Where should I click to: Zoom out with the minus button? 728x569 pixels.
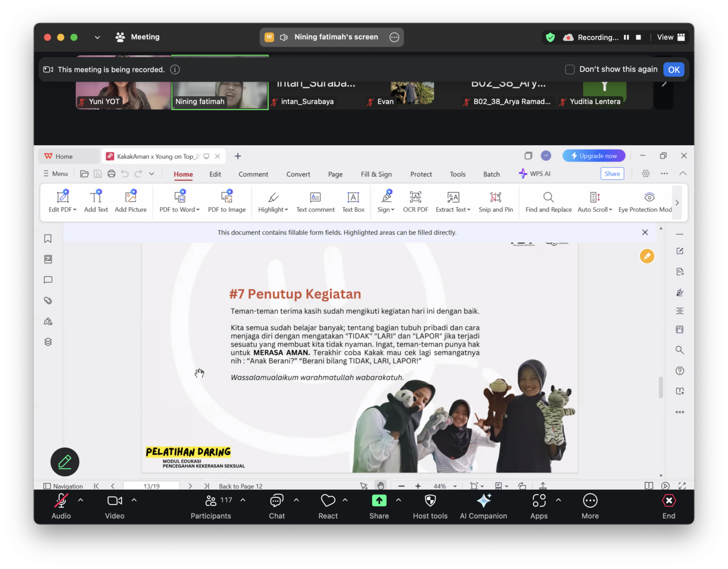pyautogui.click(x=401, y=486)
